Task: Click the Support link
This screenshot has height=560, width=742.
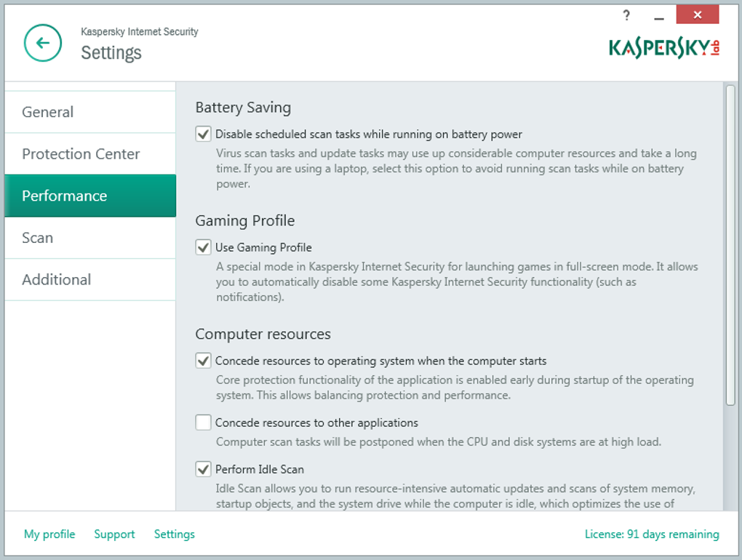Action: click(114, 535)
